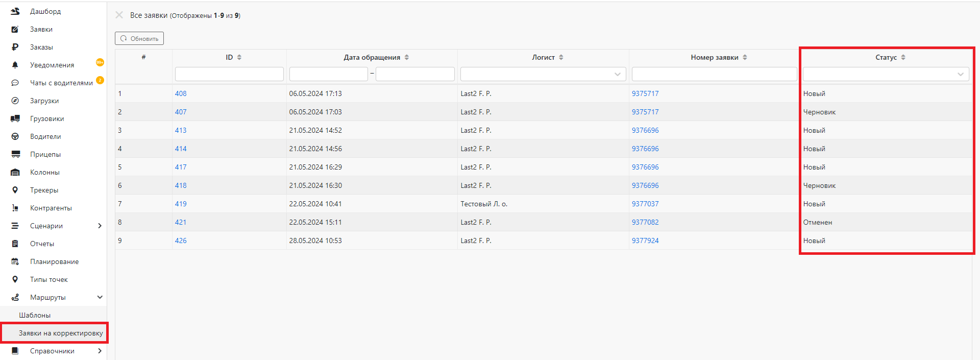Screen dimensions: 980x360
Task: Click the chat bubble icon for Чаты с водителями
Action: coord(15,83)
